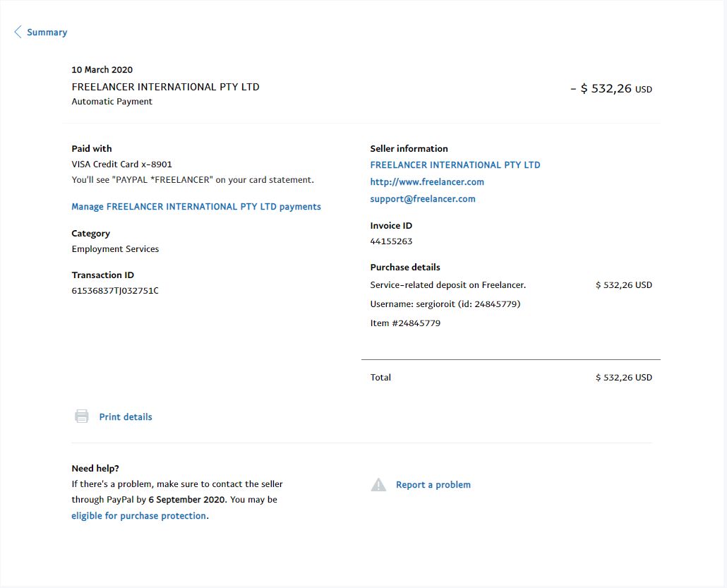Viewport: 727px width, 588px height.
Task: Click the header amount − $ 532,26 USD
Action: pos(611,88)
